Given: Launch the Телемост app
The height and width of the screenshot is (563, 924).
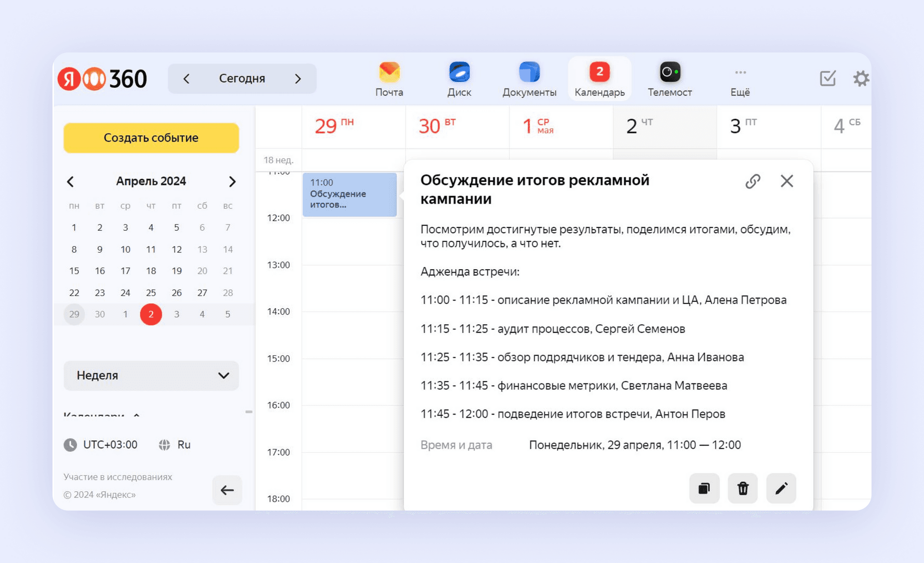Looking at the screenshot, I should pos(669,79).
